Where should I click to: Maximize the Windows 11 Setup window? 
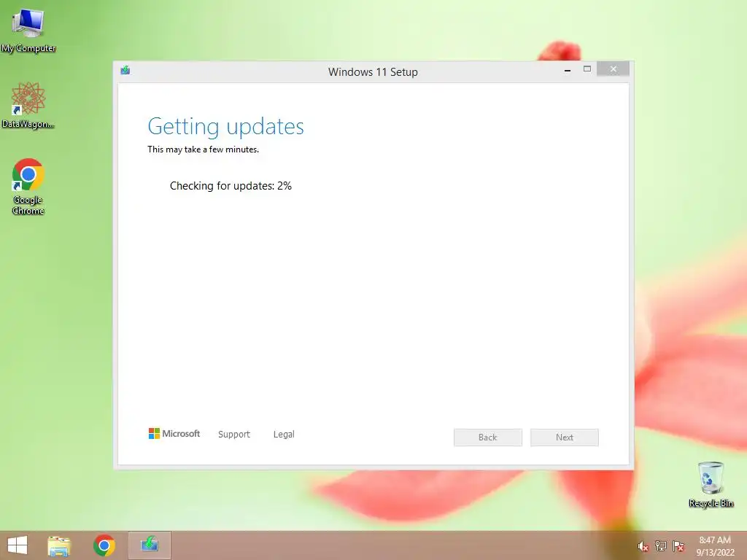tap(587, 69)
